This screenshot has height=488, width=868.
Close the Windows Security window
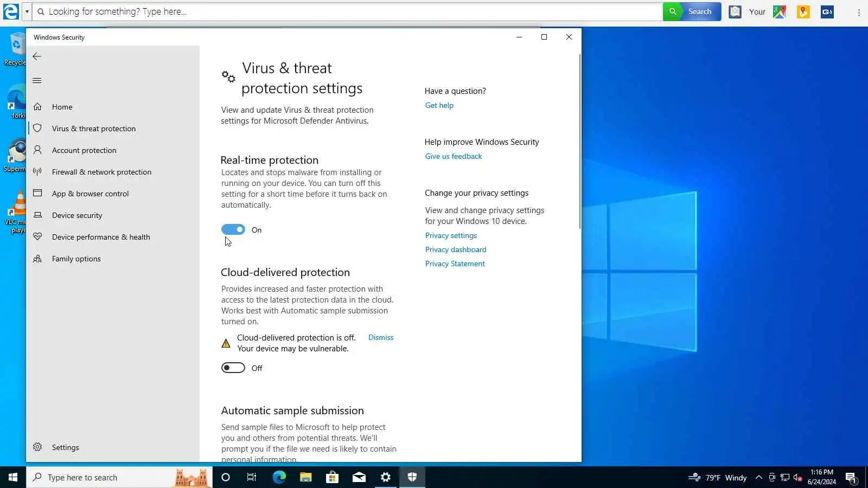(569, 37)
